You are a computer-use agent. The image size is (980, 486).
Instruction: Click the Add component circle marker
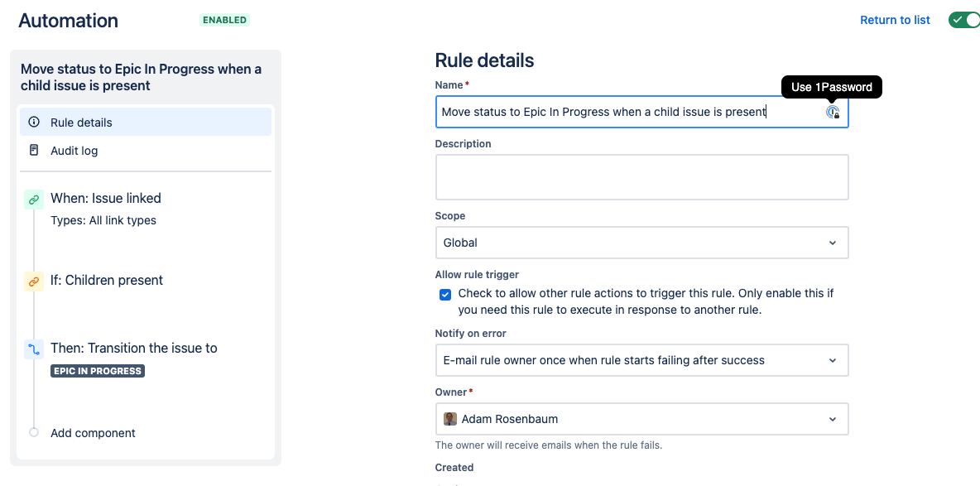34,432
